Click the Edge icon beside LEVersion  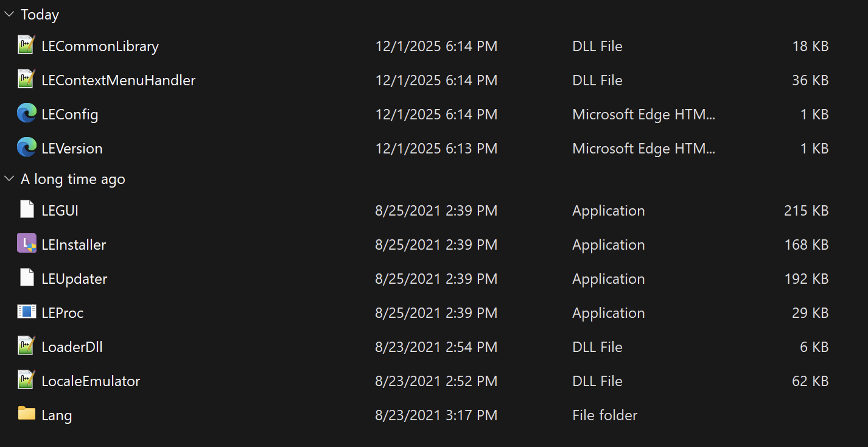26,147
